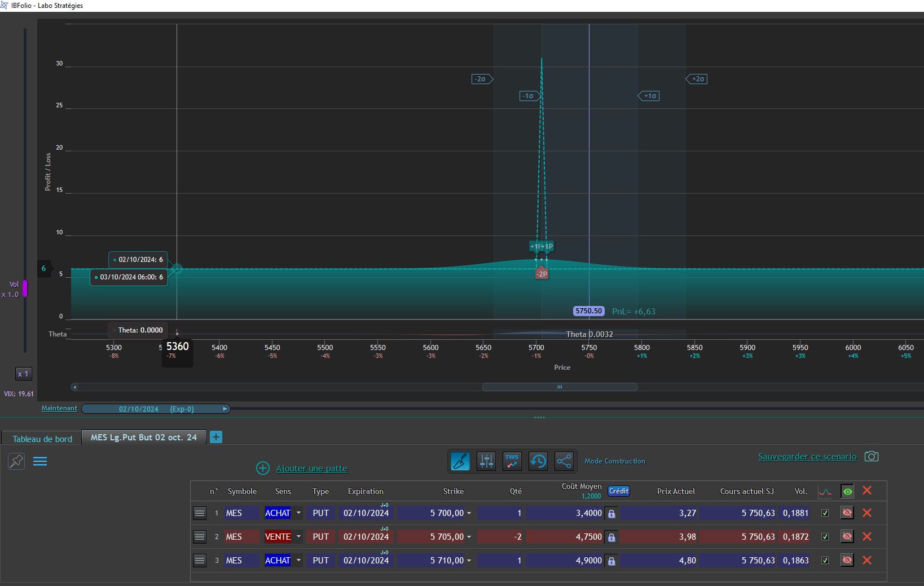924x586 pixels.
Task: Switch to the Tableau de bord tab
Action: click(x=42, y=439)
